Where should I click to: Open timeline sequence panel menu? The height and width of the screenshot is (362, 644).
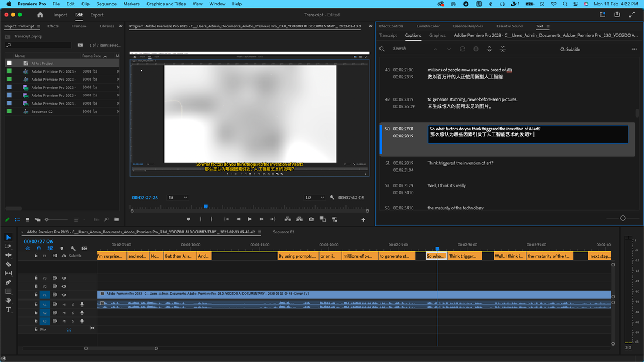259,232
